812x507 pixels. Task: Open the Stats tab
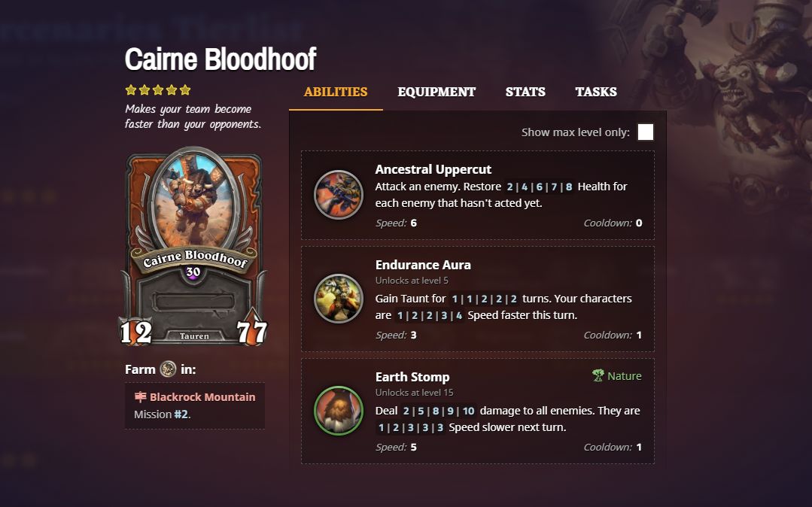click(x=525, y=92)
